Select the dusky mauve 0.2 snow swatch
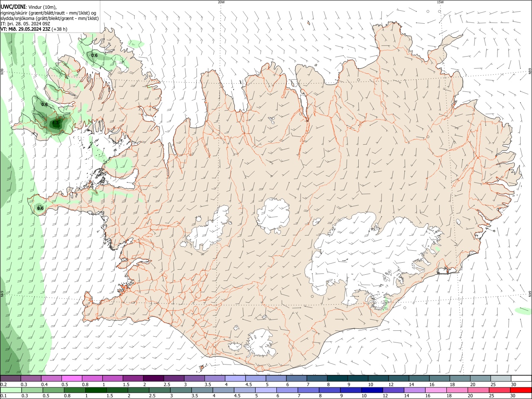Screen dimensions: 532x399 tap(11, 379)
